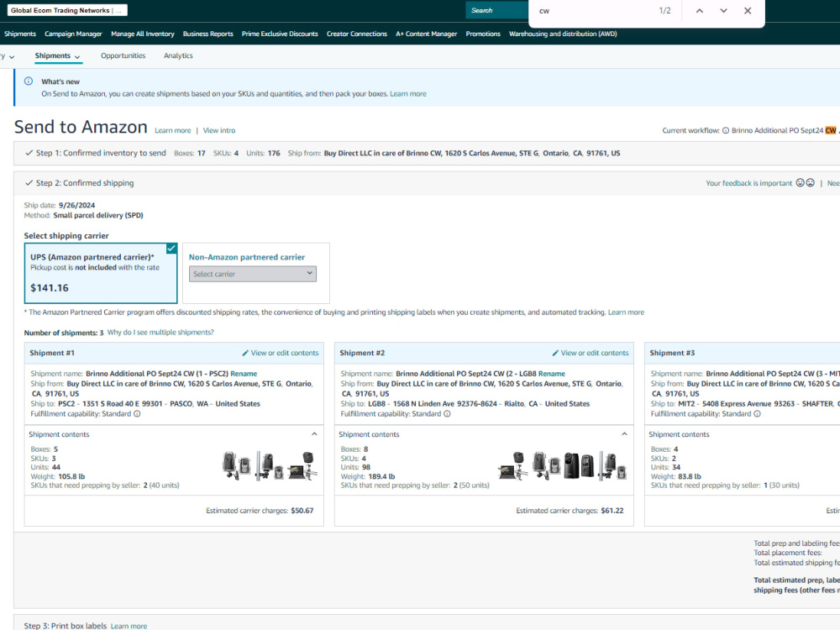
Task: Click the find-bar previous match arrow
Action: [x=699, y=11]
